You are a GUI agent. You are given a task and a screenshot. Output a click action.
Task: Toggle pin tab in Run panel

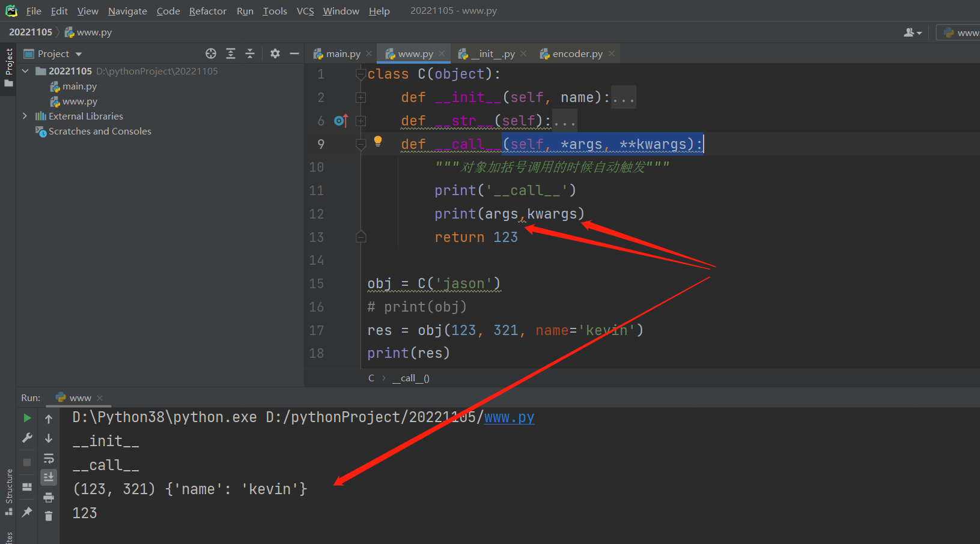point(27,512)
